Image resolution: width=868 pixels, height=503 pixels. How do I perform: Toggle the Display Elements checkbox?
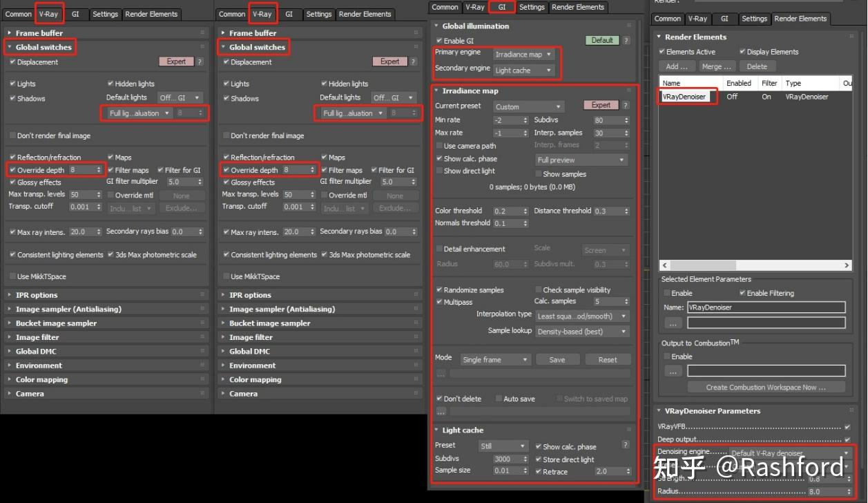(x=742, y=52)
